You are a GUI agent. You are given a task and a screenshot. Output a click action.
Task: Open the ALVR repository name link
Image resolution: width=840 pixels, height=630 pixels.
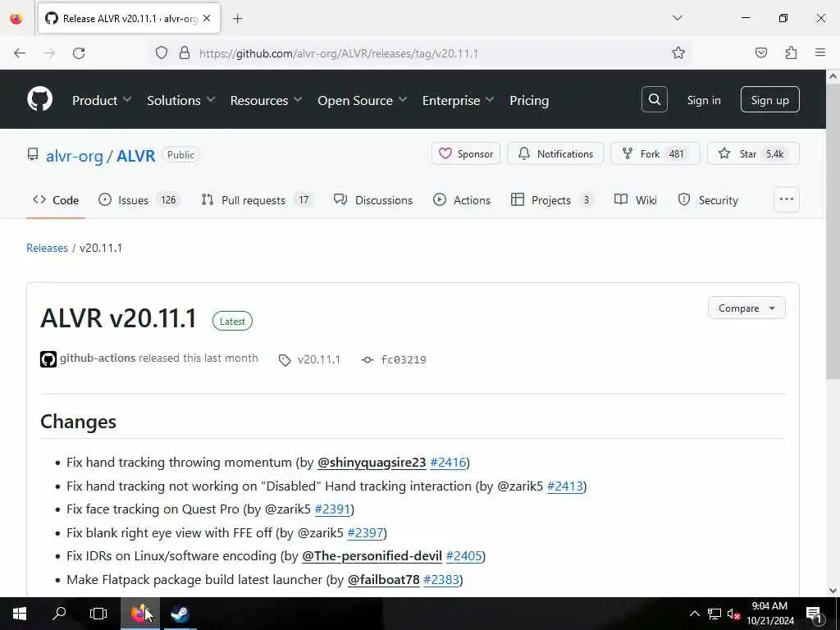136,155
